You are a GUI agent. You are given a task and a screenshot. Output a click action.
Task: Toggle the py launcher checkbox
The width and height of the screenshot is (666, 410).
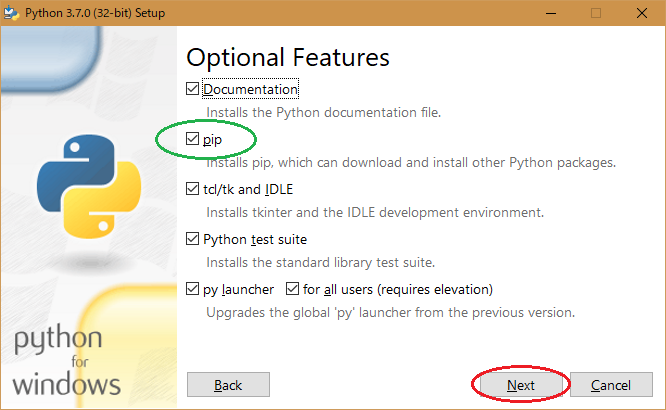[x=193, y=289]
